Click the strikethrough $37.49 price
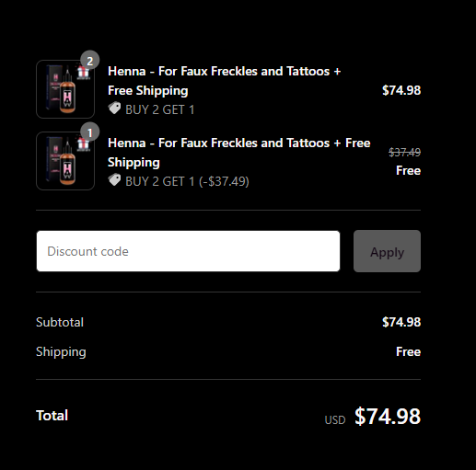 tap(404, 153)
